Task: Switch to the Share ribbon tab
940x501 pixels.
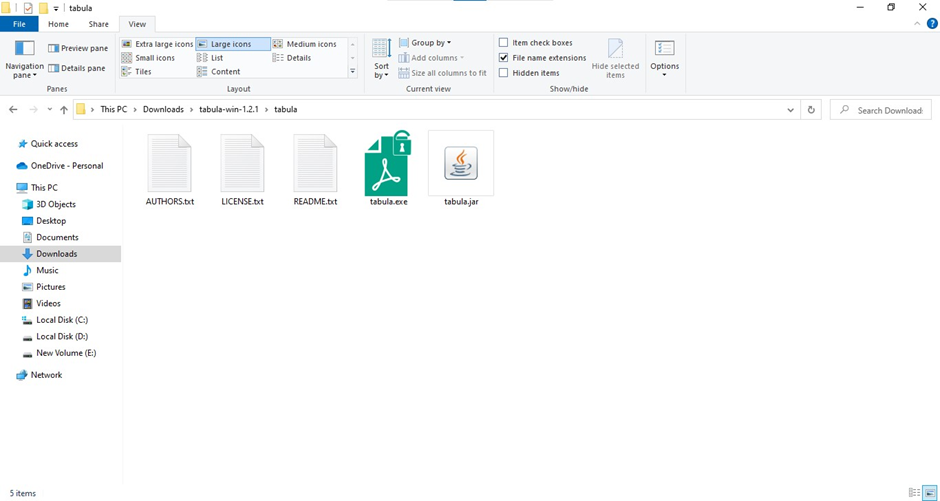Action: (99, 24)
